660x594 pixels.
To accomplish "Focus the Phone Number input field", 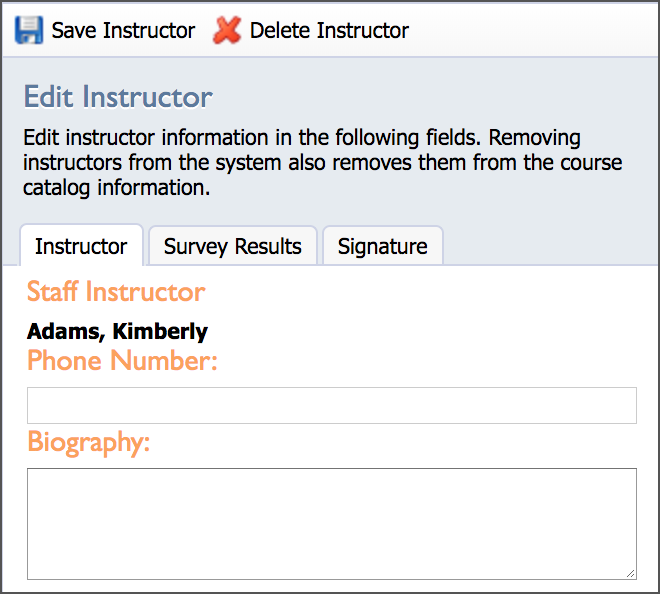I will tap(332, 405).
